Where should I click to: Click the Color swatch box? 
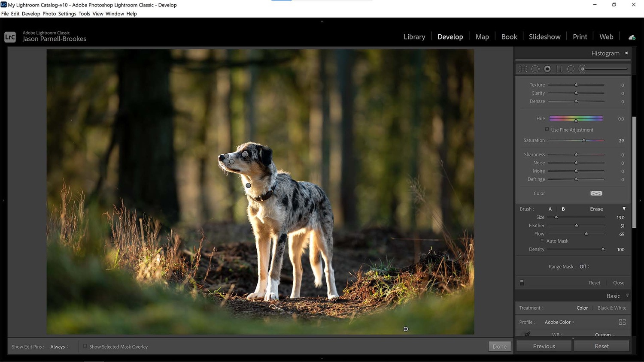point(596,193)
